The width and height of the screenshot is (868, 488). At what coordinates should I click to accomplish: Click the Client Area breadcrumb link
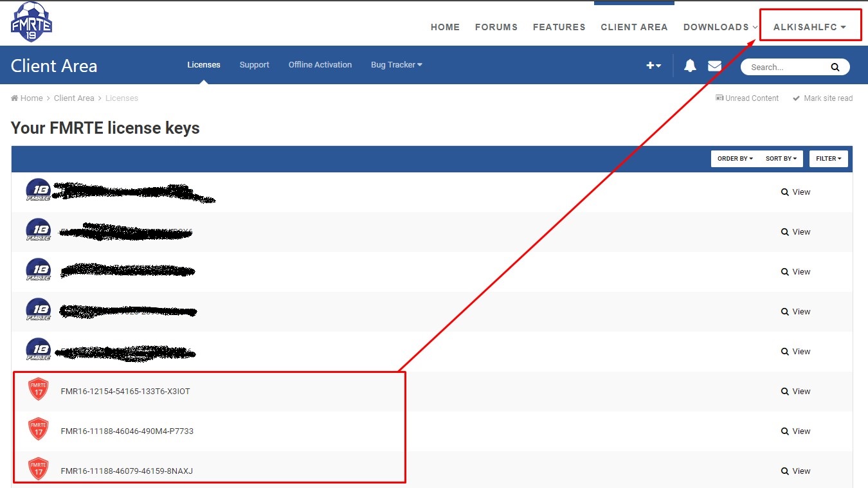74,98
